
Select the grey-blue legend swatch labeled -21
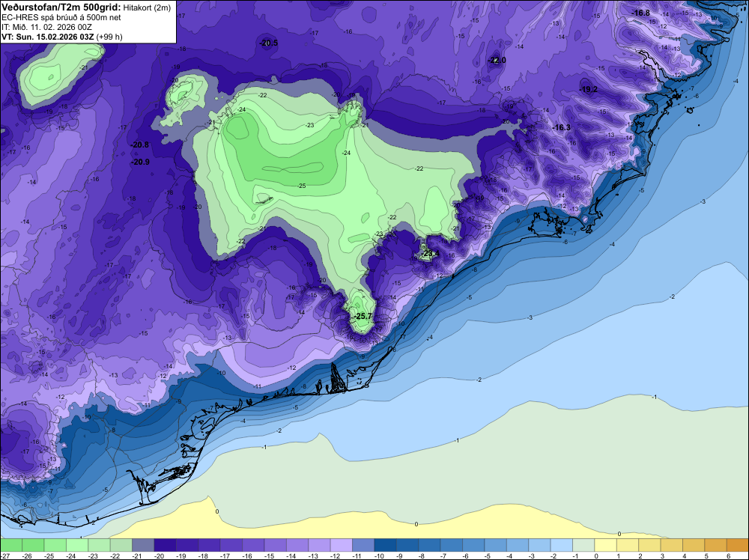point(143,545)
